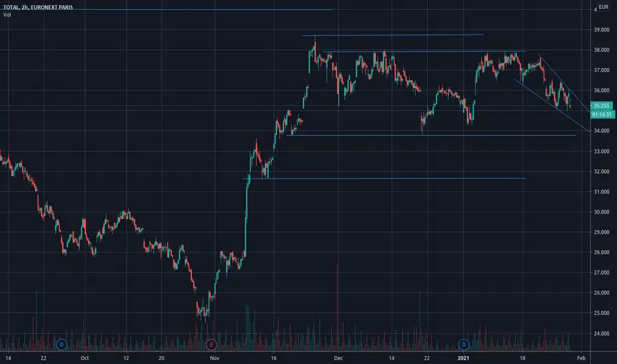Select the horizontal line just below 32.000

385,178
